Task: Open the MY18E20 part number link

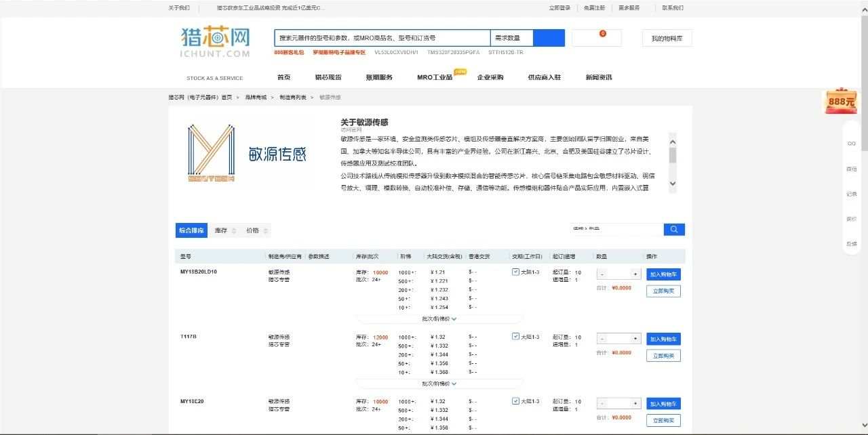Action: click(x=192, y=401)
